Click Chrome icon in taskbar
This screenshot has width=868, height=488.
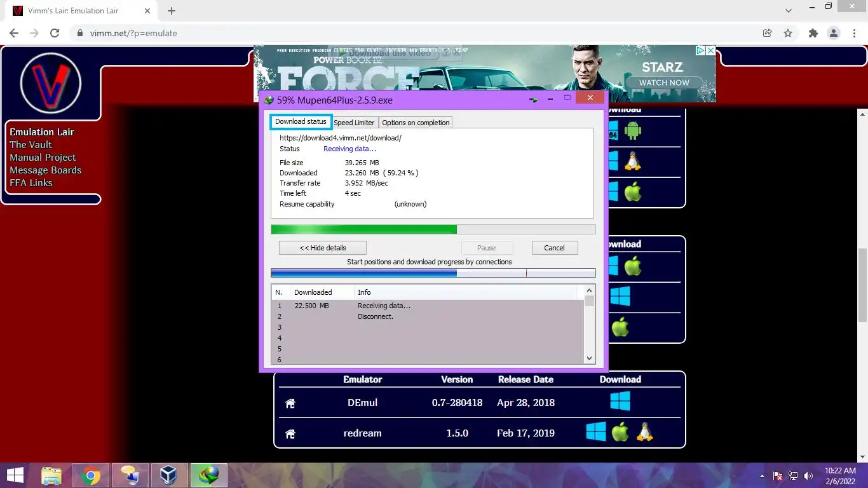pos(91,475)
